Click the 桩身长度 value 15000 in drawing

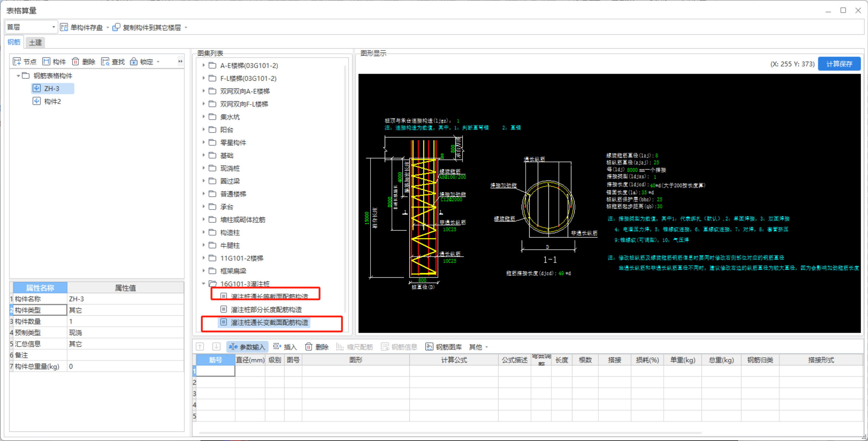[367, 218]
